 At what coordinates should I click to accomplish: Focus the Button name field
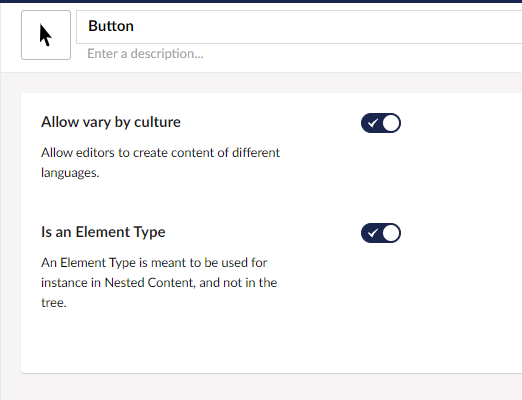[299, 27]
